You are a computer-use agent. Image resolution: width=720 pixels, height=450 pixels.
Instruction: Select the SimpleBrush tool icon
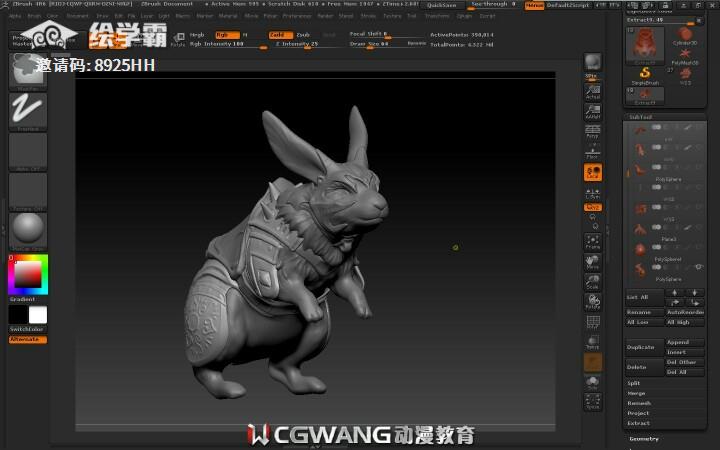pyautogui.click(x=645, y=76)
